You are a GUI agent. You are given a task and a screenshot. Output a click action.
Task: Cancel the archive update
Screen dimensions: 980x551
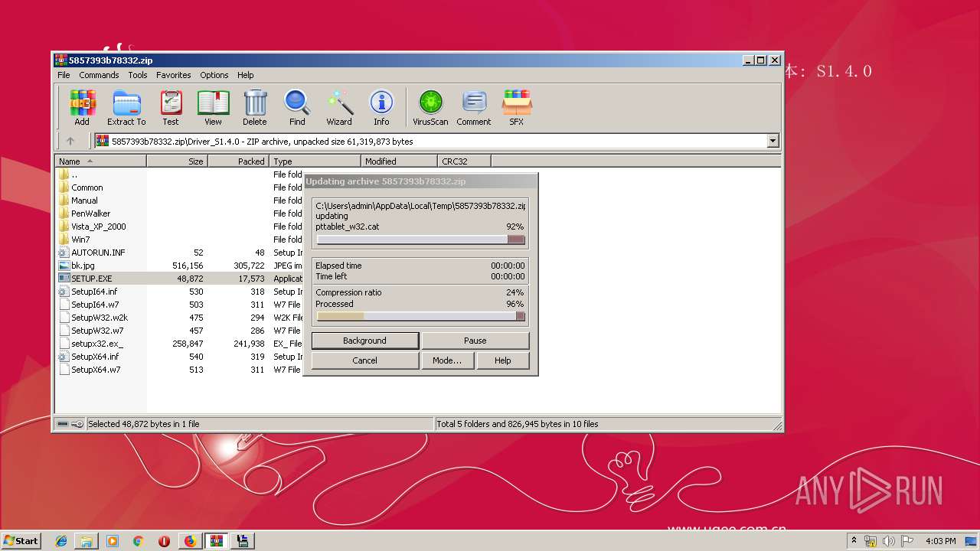click(x=365, y=360)
